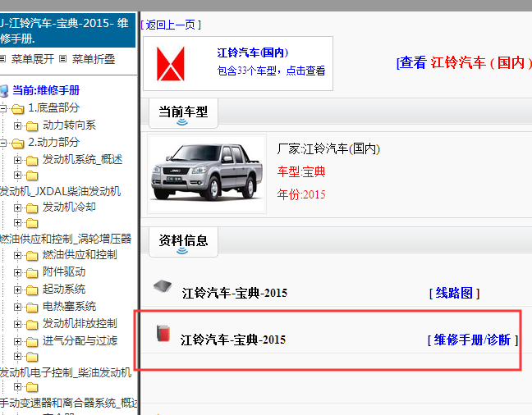Click folder icon of 起动系统
This screenshot has height=415, width=532.
point(32,290)
